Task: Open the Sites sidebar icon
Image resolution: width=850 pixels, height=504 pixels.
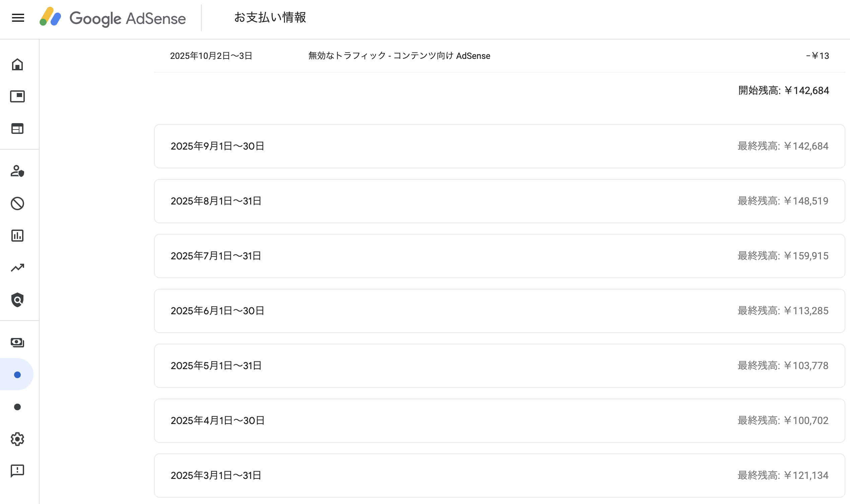Action: point(17,129)
